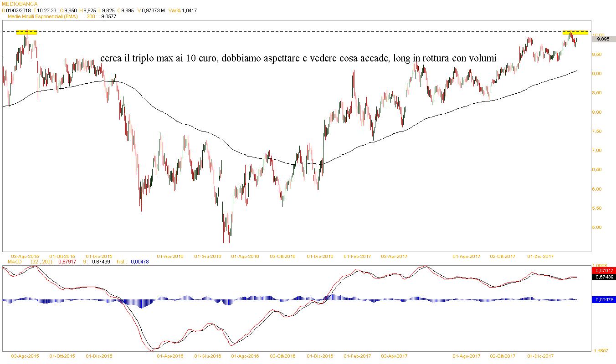This screenshot has width=616, height=364.
Task: Click 03-Ago-2015 on the price chart date axis
Action: (25, 257)
